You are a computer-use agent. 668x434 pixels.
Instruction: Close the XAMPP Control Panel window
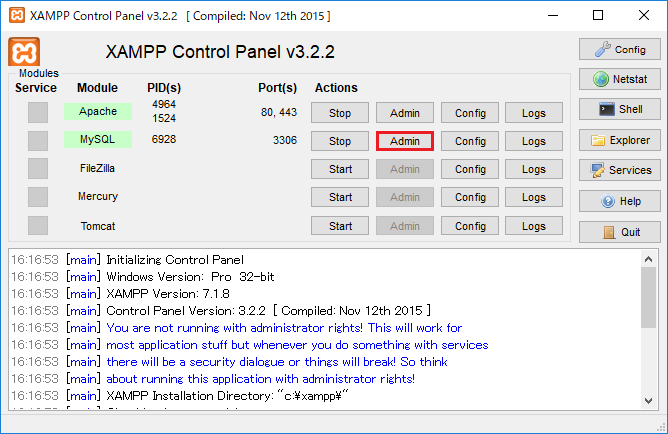click(x=644, y=16)
